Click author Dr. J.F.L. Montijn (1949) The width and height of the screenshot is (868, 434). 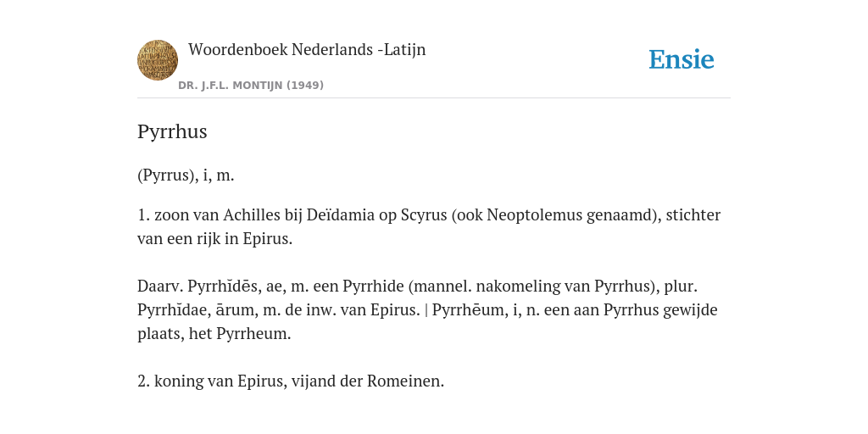tap(251, 86)
